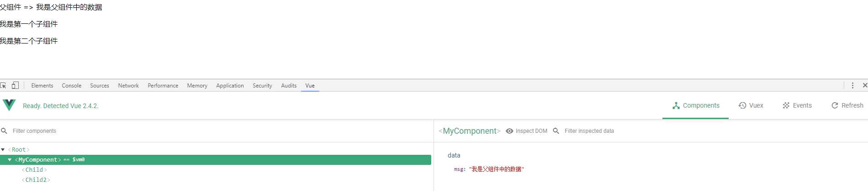This screenshot has width=868, height=191.
Task: Open the Elements panel tab
Action: [x=42, y=86]
